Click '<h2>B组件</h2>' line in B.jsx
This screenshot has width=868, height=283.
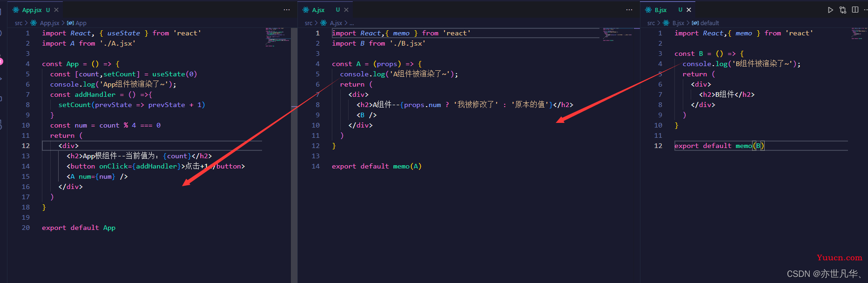[x=727, y=94]
